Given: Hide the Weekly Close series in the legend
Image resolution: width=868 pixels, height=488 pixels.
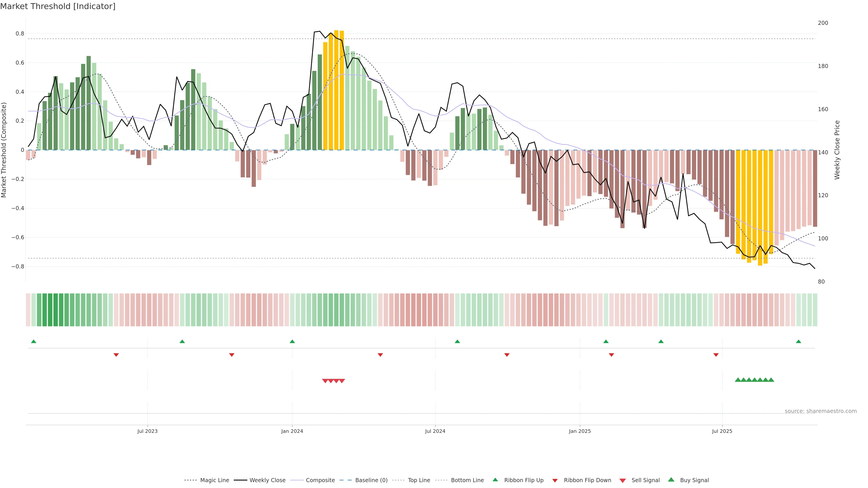Looking at the screenshot, I should [267, 480].
